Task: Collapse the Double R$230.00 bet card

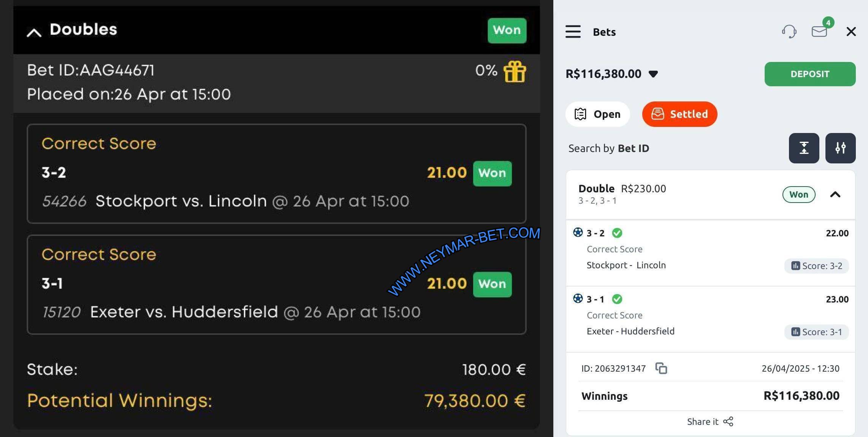Action: pos(835,195)
